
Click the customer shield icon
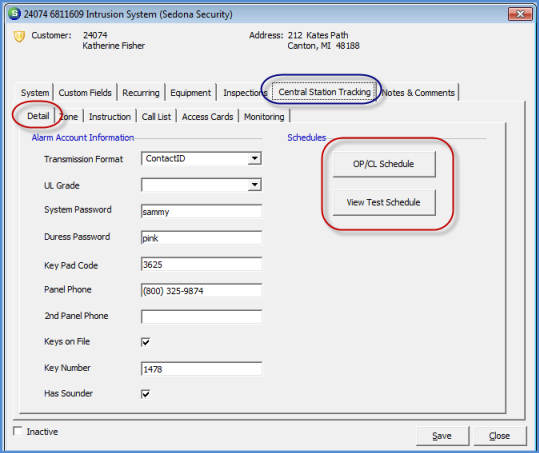click(19, 36)
